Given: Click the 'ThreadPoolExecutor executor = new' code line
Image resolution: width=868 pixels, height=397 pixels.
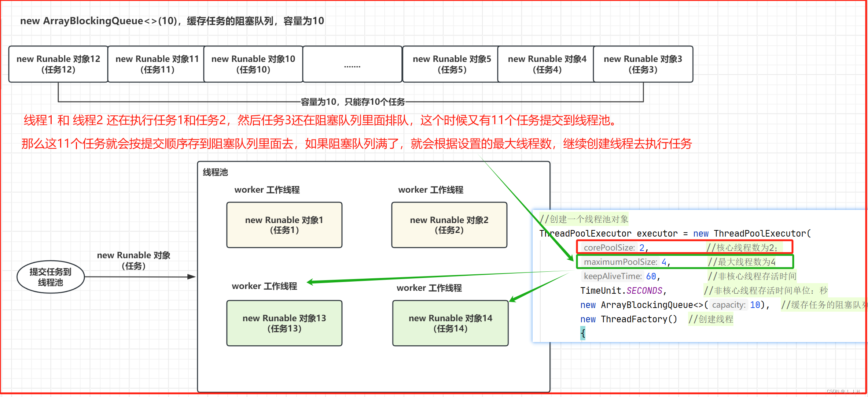Looking at the screenshot, I should pyautogui.click(x=675, y=233).
